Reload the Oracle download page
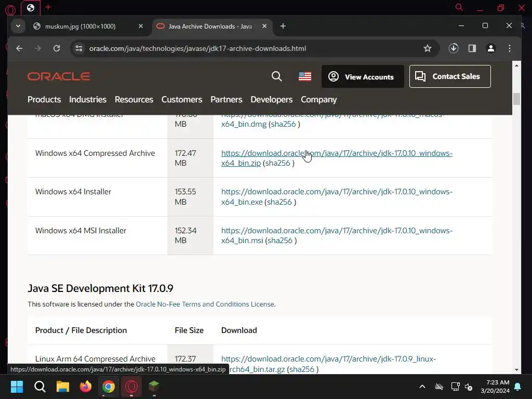 coord(57,48)
